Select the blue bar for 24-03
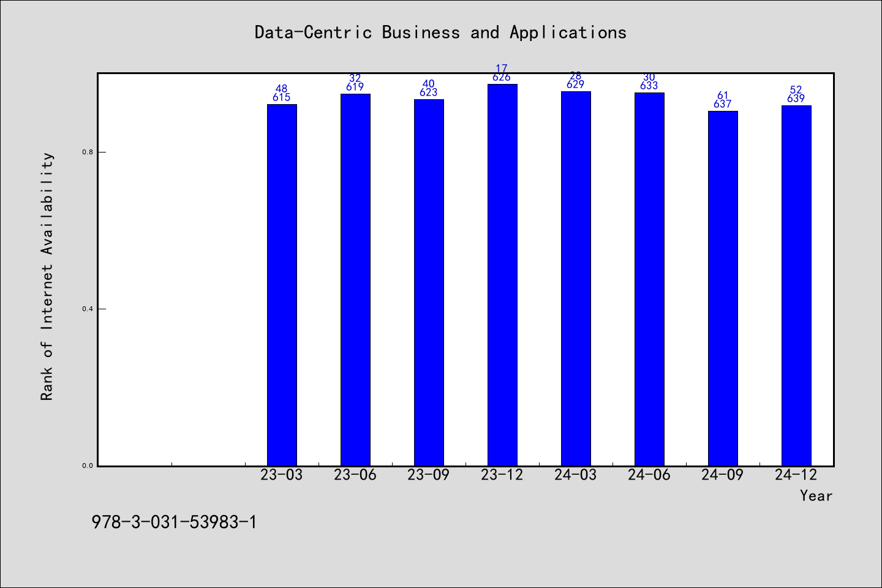The image size is (882, 588). [576, 279]
